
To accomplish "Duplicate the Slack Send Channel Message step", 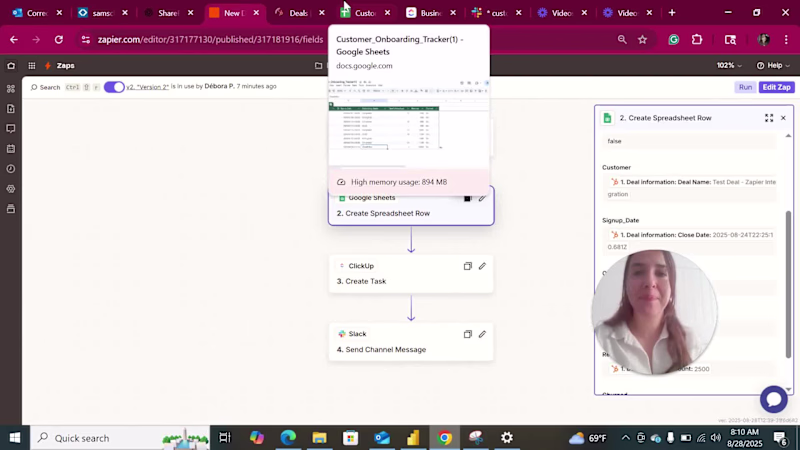I will coord(467,334).
